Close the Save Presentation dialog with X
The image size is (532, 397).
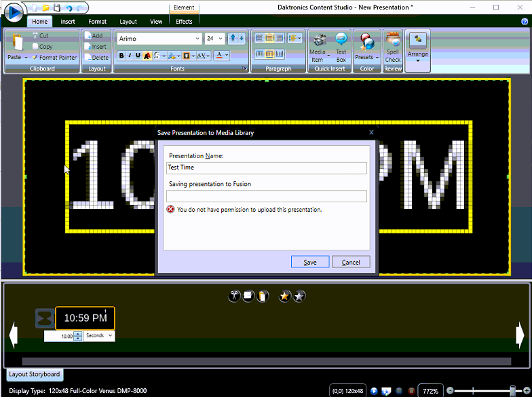(371, 132)
